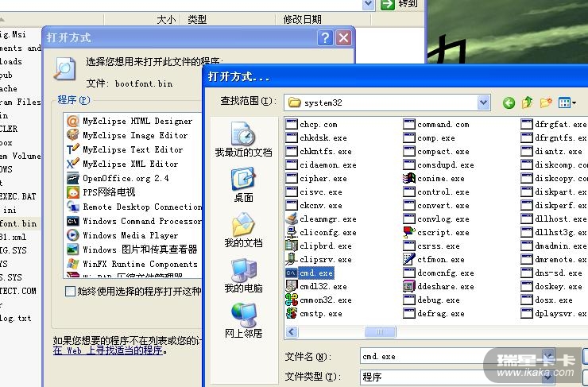
Task: Select dosx.exe in file list
Action: pyautogui.click(x=547, y=300)
